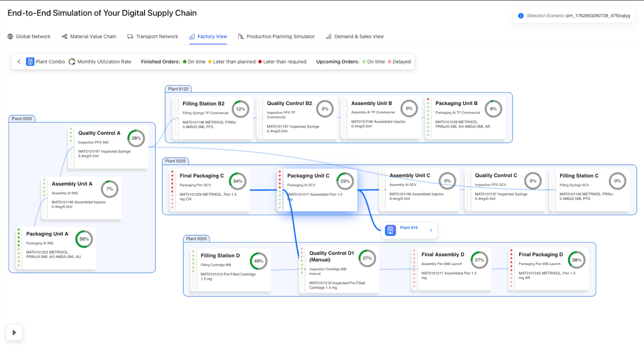The width and height of the screenshot is (644, 356).
Task: Toggle the Delayed upcoming orders filter
Action: click(x=389, y=61)
